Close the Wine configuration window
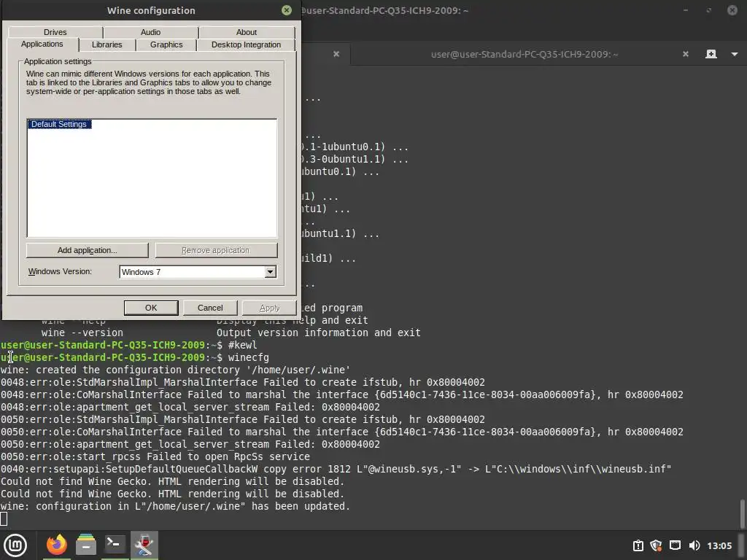747x560 pixels. click(286, 10)
